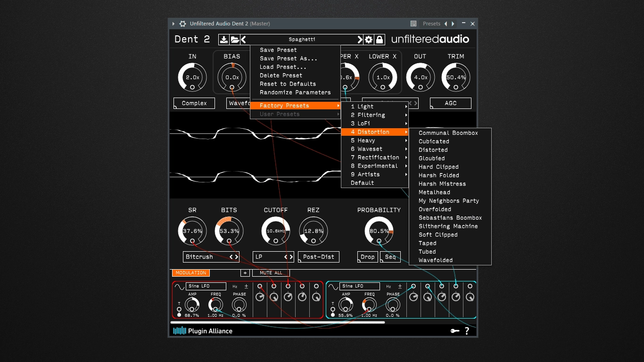Go to next preset with right chevron

click(x=360, y=40)
